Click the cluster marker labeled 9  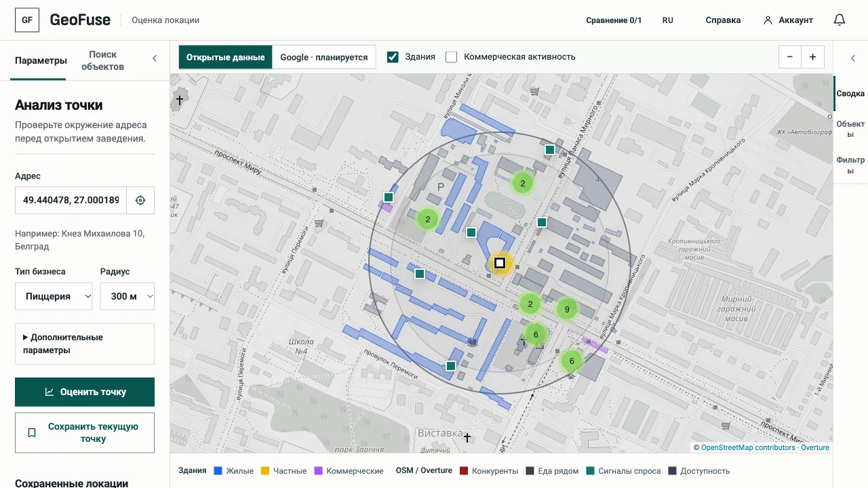[x=567, y=310]
